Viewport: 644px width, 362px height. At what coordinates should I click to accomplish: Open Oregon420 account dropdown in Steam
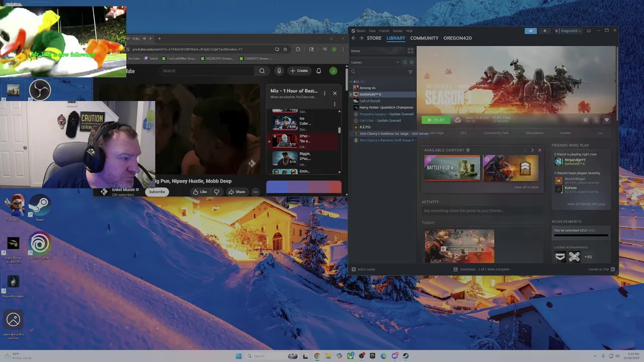pos(568,31)
